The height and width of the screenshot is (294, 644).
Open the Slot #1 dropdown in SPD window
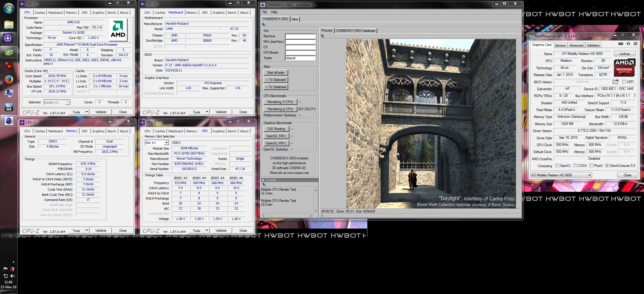[156, 143]
